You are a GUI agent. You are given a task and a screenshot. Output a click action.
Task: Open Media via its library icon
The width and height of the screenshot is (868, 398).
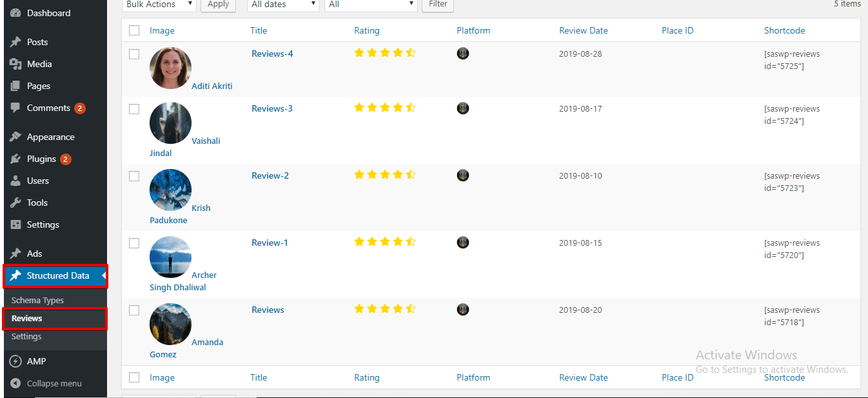click(x=15, y=64)
